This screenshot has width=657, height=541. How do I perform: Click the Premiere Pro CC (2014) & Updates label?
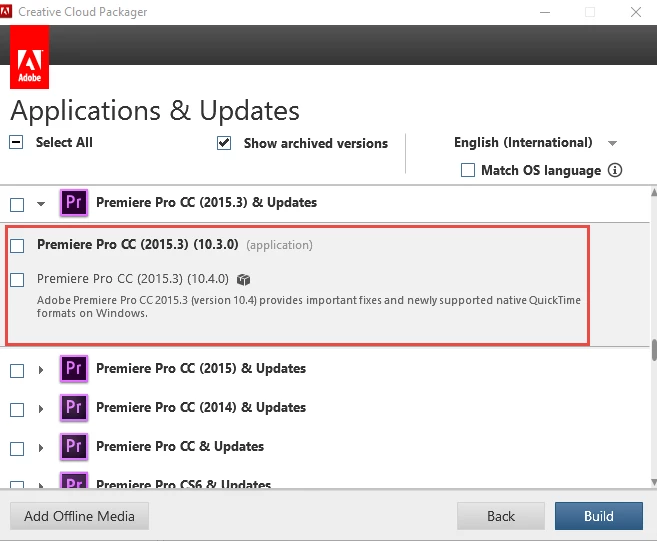coord(201,407)
